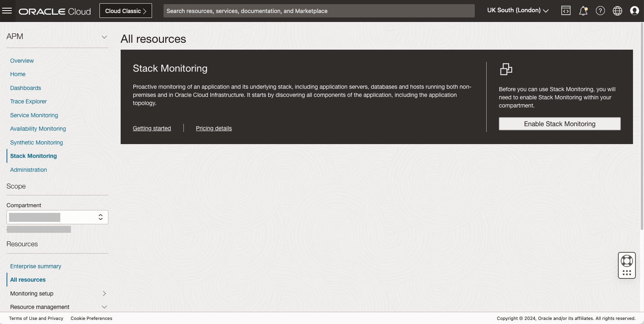Collapse the APM menu chevron
This screenshot has width=644, height=324.
click(104, 37)
